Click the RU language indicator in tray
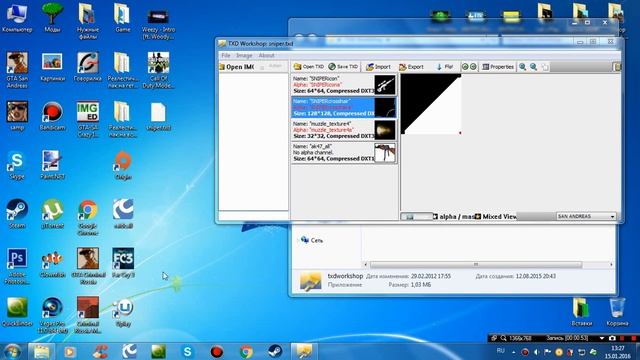The image size is (640, 360). (x=501, y=351)
